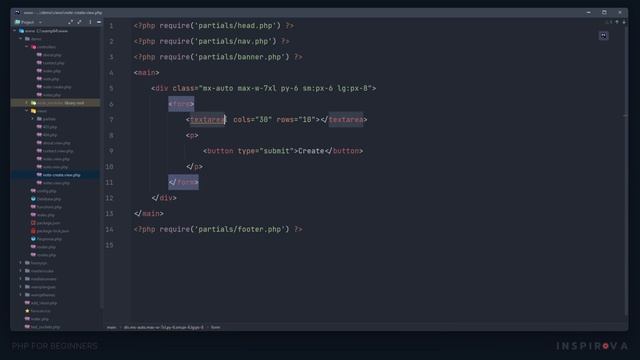Click line number 15 in the gutter
This screenshot has width=640, height=360.
point(109,245)
